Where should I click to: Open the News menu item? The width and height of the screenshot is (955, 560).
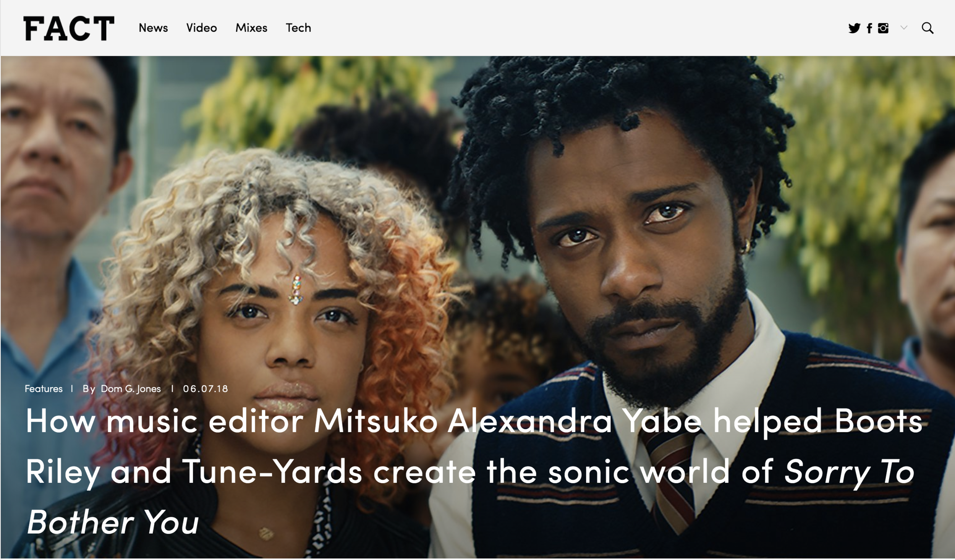(153, 28)
